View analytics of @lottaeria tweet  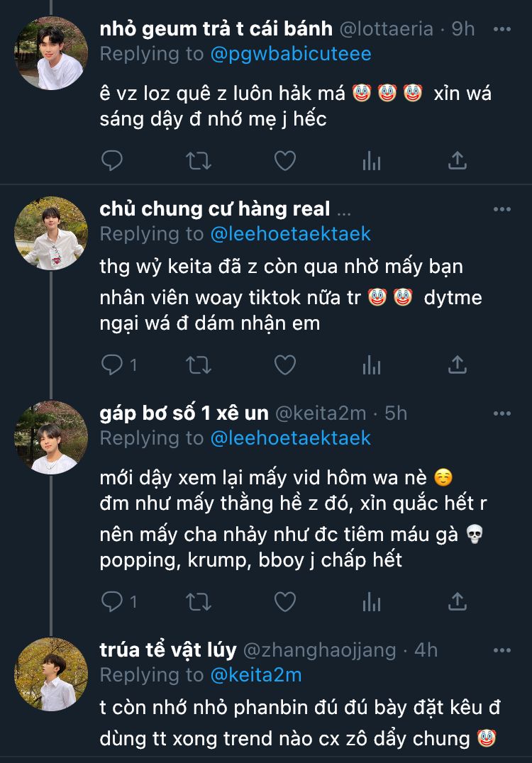[x=371, y=161]
